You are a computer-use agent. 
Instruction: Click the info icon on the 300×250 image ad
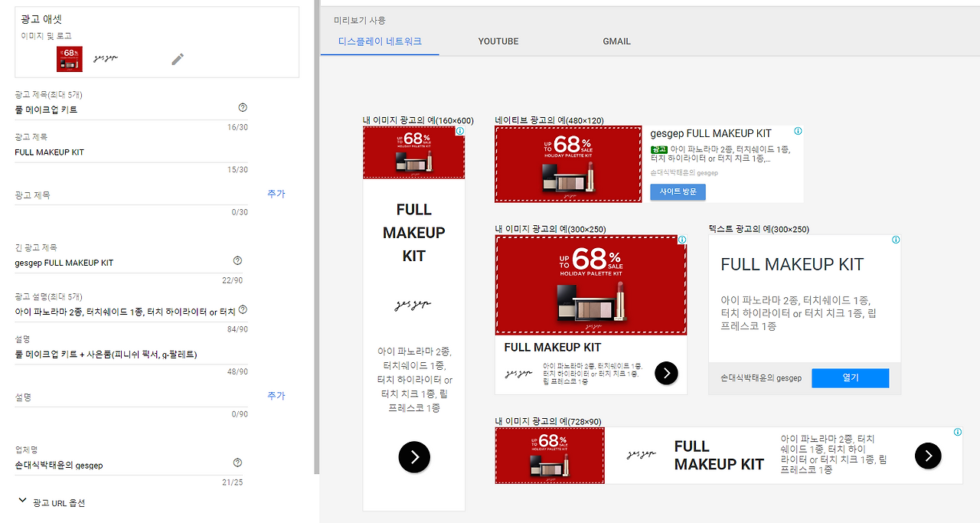tap(682, 239)
